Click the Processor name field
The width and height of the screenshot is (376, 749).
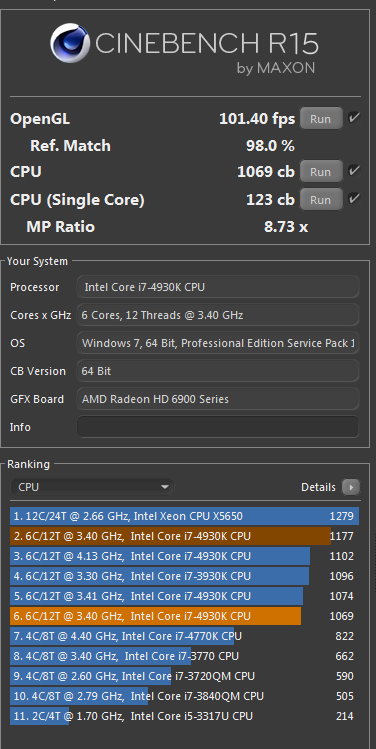(218, 287)
